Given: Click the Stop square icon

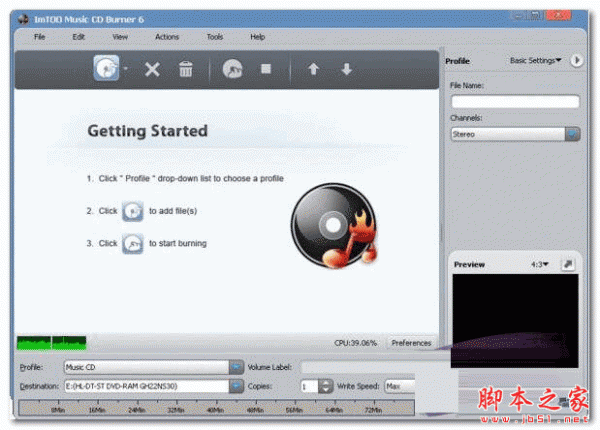Looking at the screenshot, I should coord(266,69).
